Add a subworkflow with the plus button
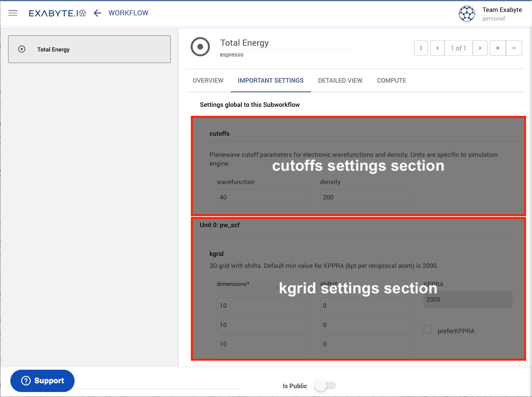532x397 pixels. (498, 48)
